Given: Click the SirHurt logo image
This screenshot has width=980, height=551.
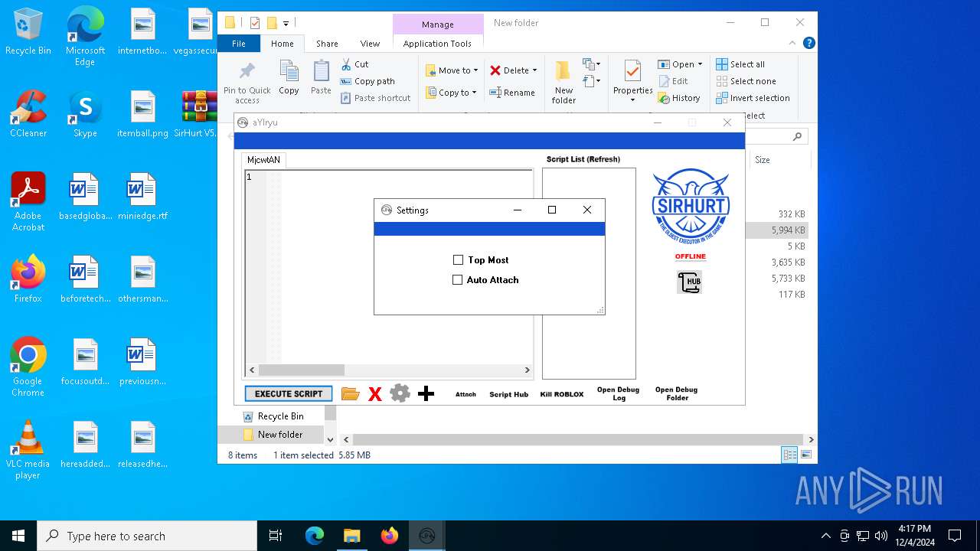Looking at the screenshot, I should (x=691, y=207).
